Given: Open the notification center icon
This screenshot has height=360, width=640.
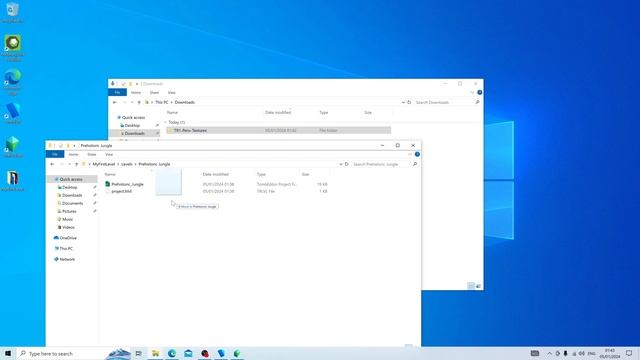Looking at the screenshot, I should (x=629, y=353).
